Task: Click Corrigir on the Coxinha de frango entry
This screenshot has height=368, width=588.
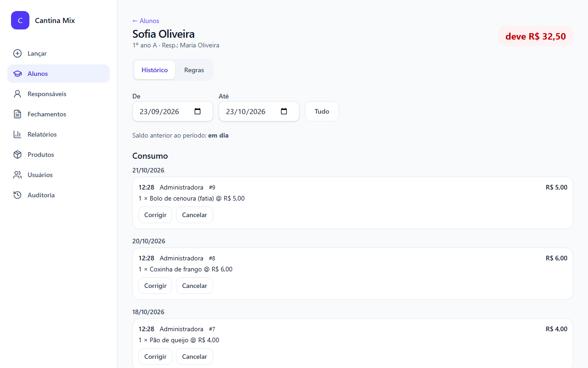Action: click(155, 286)
